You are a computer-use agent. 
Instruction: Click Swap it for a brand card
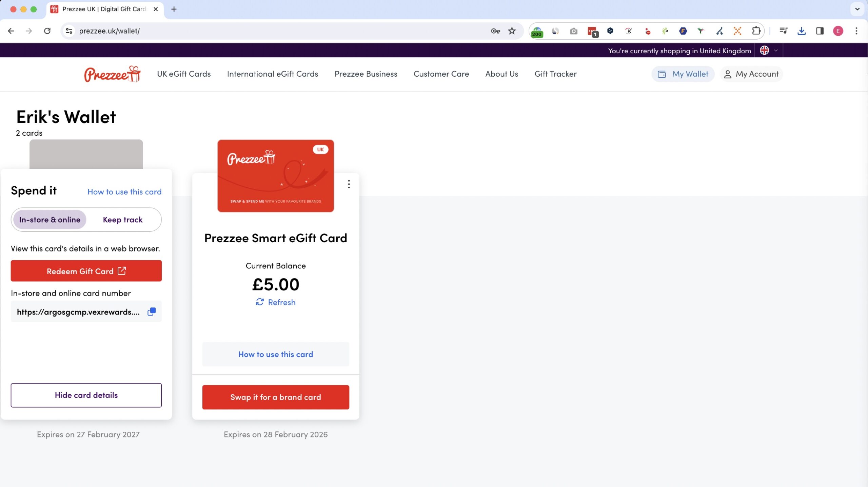coord(275,397)
